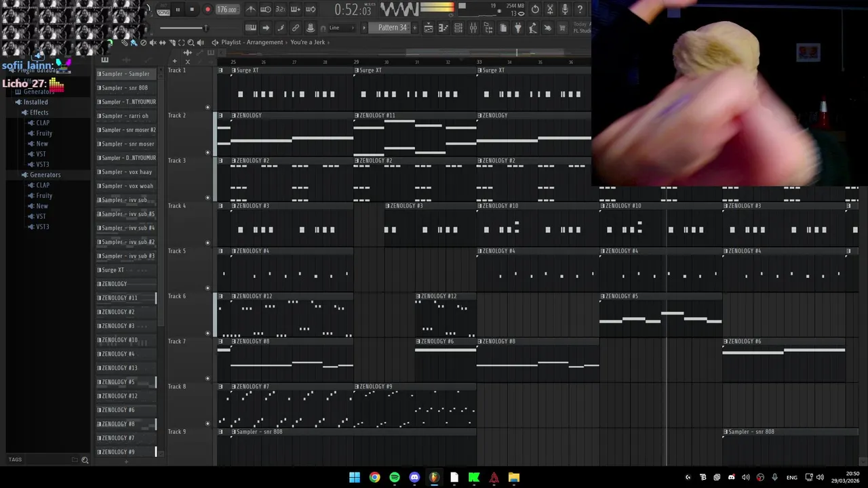
Task: Click the 176.000 tempo field
Action: (228, 9)
